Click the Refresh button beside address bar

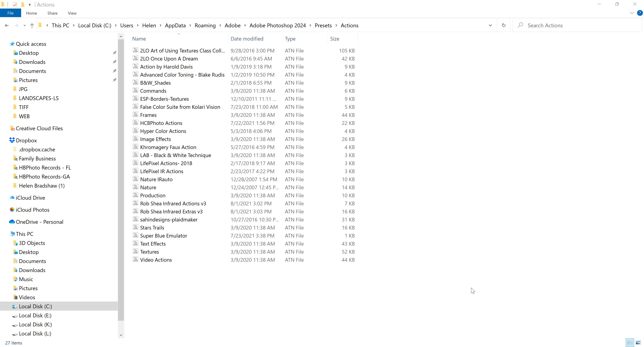click(503, 25)
